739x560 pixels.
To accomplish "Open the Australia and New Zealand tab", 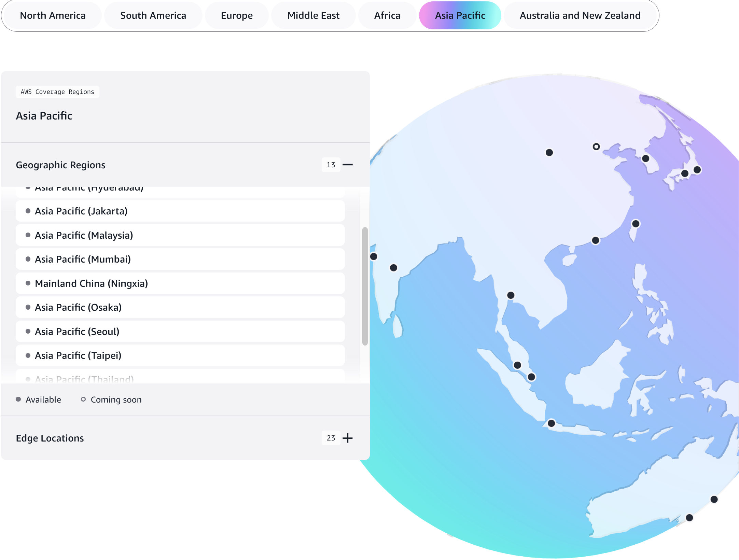I will click(x=580, y=15).
